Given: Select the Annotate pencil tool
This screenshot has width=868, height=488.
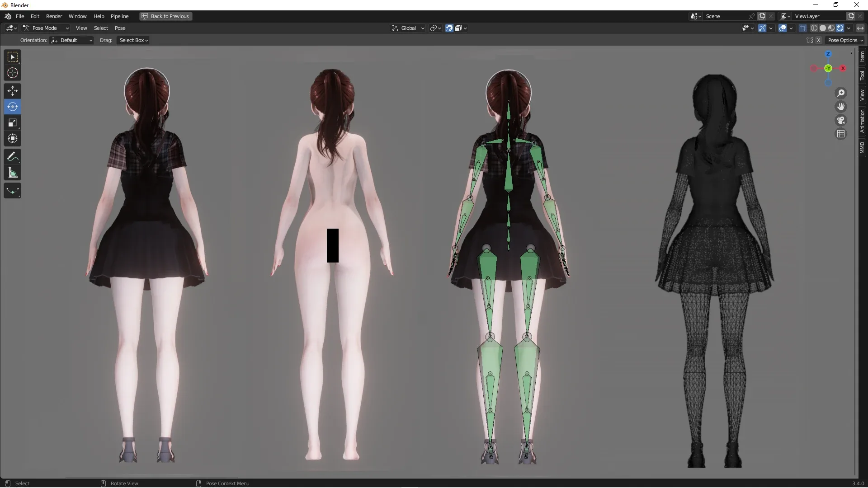Looking at the screenshot, I should tap(13, 157).
